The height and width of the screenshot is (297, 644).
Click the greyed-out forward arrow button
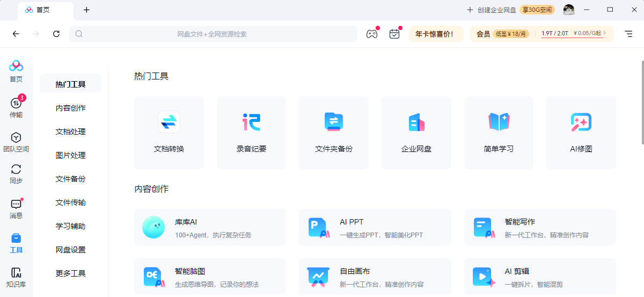pyautogui.click(x=36, y=34)
